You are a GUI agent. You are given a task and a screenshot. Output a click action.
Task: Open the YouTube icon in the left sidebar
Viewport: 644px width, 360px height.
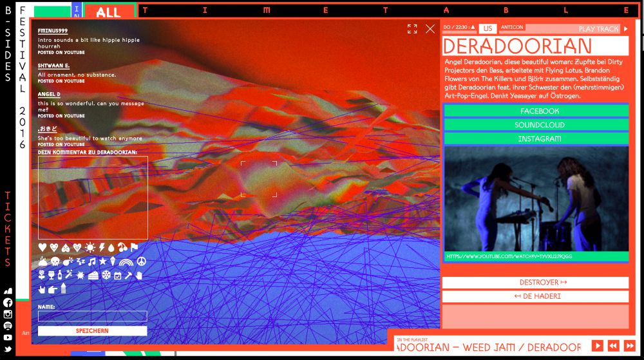tap(8, 337)
